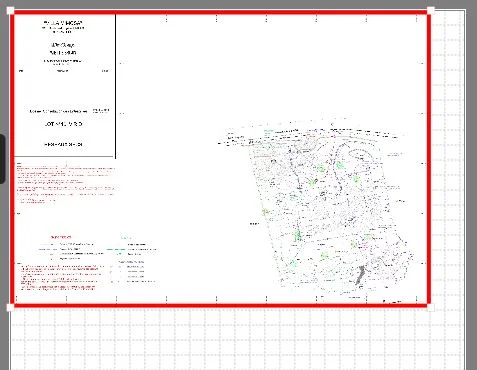Grab the bottom-right corner selection handle
The width and height of the screenshot is (477, 370).
tap(431, 307)
